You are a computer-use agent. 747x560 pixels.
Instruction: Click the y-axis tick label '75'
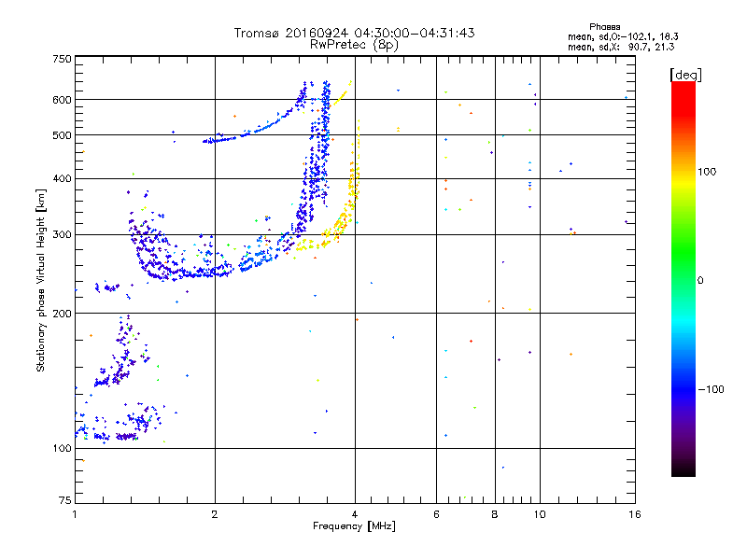[x=64, y=500]
